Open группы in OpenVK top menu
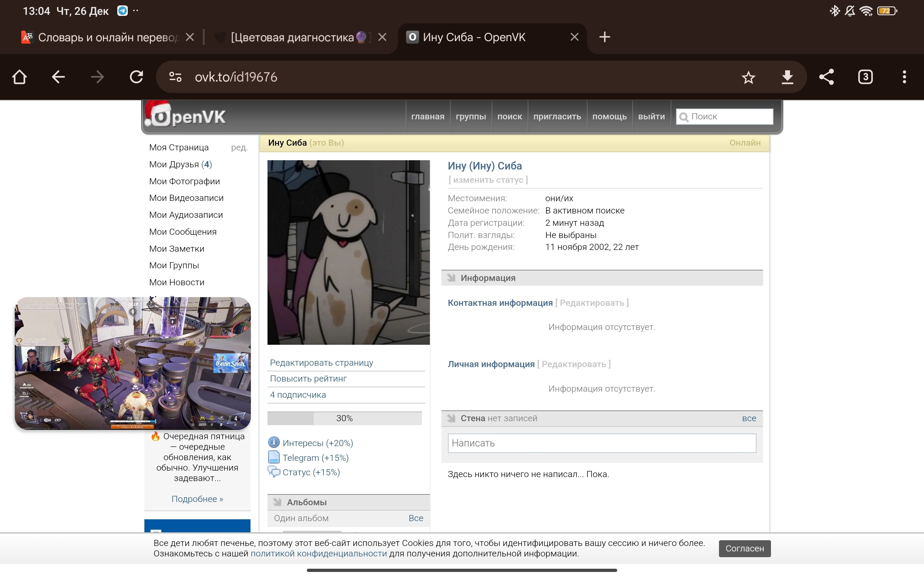This screenshot has width=924, height=577. 470,116
